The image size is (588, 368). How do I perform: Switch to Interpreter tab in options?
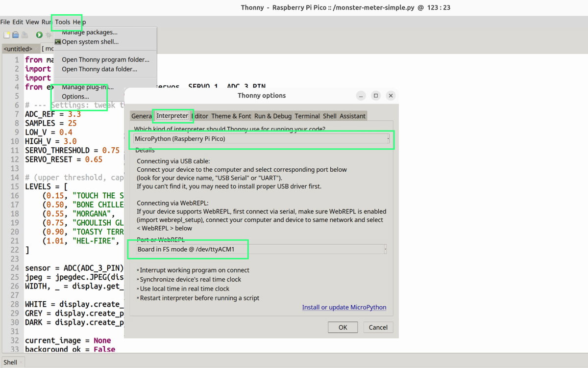point(172,116)
